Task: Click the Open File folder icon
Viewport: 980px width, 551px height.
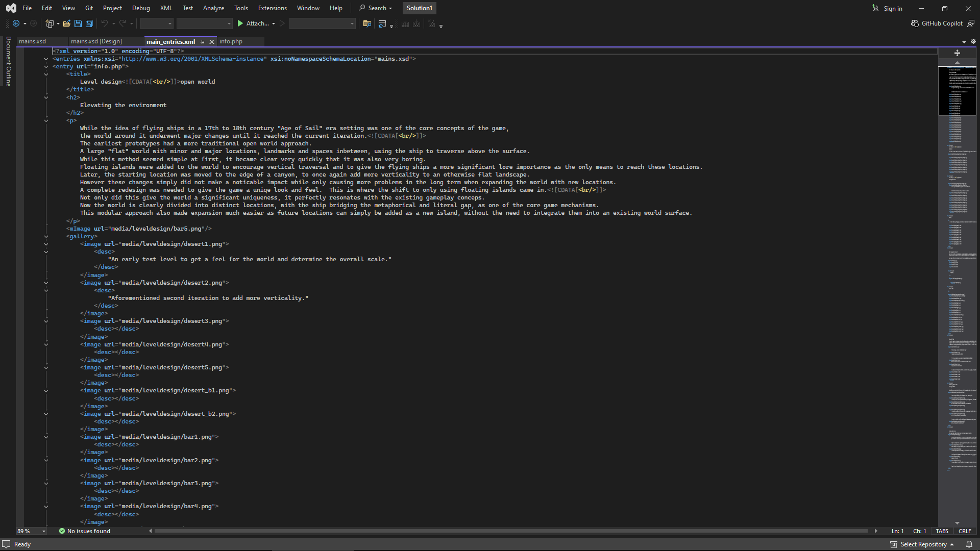Action: (66, 23)
